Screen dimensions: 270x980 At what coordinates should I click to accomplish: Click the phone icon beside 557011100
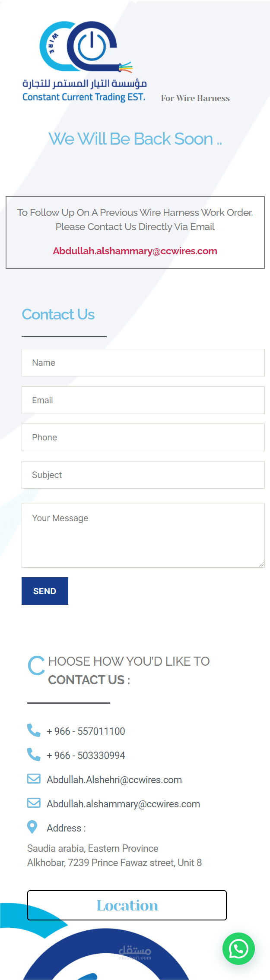pyautogui.click(x=34, y=730)
